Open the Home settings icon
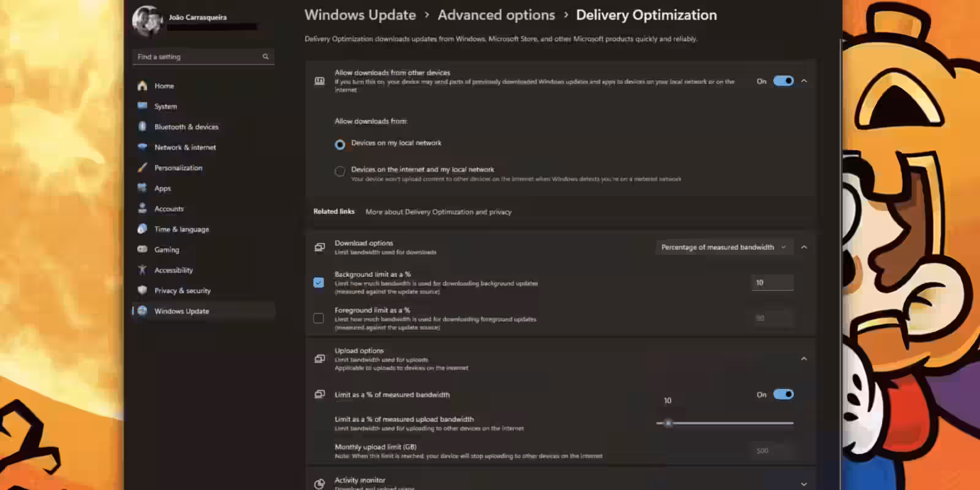 (x=142, y=86)
